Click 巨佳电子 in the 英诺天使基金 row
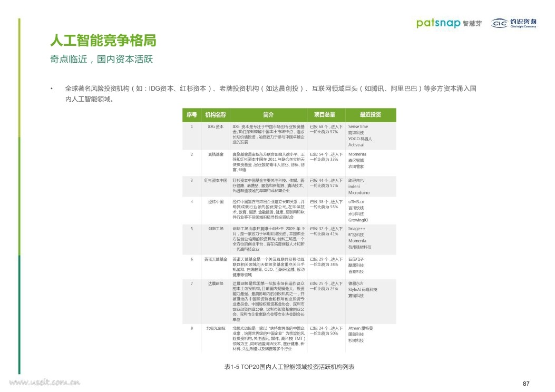555x392 pixels. (356, 259)
